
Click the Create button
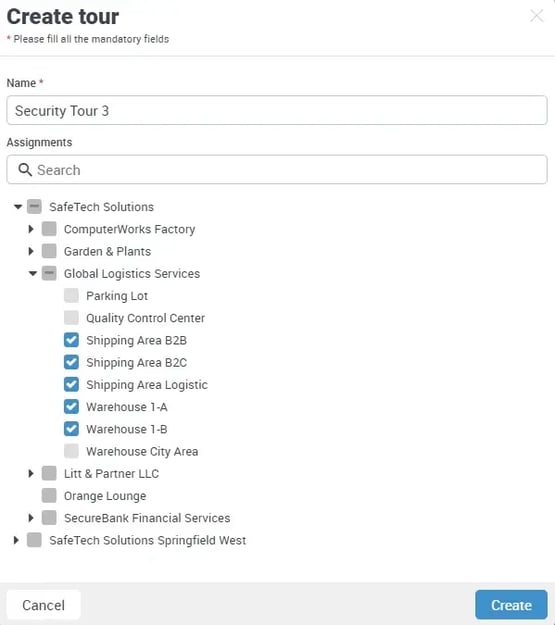(511, 605)
